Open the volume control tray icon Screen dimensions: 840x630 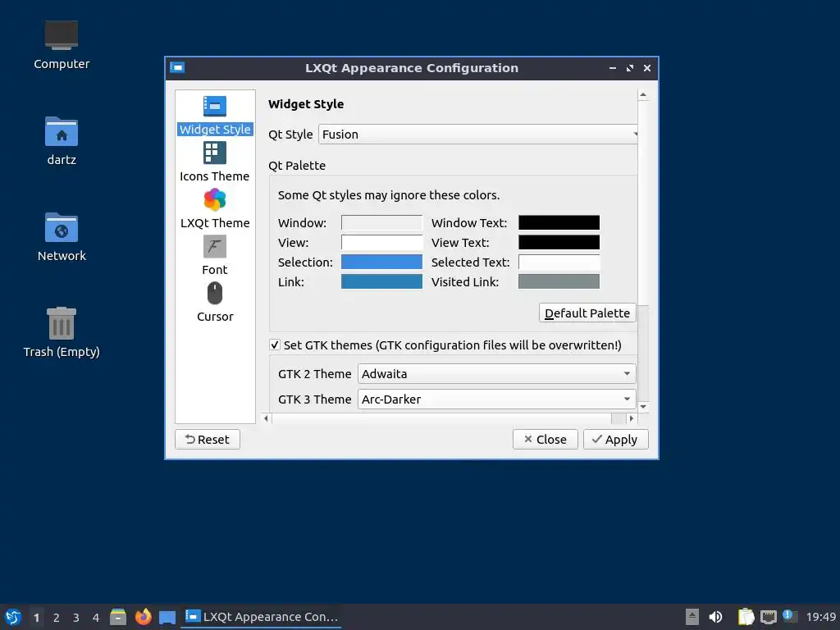[x=715, y=617]
